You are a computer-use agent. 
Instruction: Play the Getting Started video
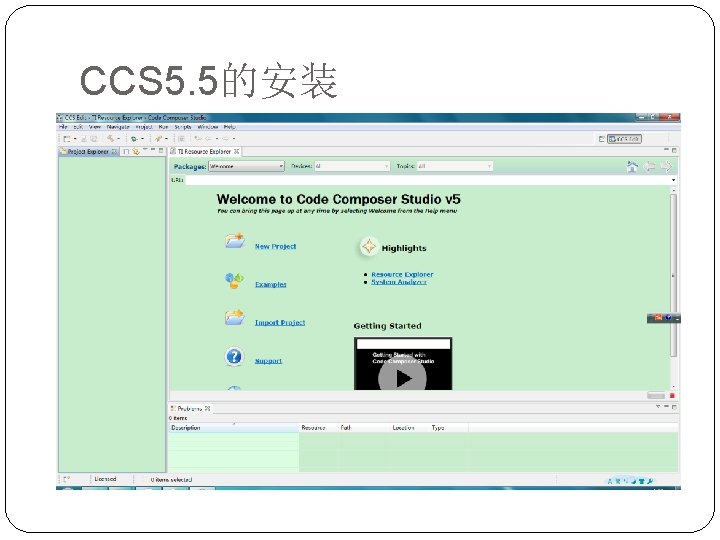pos(402,378)
